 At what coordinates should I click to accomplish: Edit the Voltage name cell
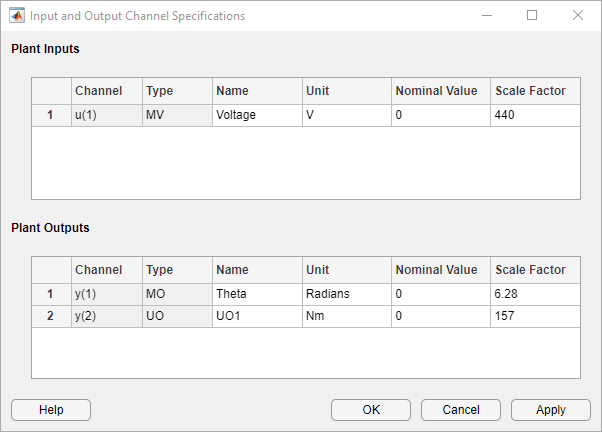(257, 115)
